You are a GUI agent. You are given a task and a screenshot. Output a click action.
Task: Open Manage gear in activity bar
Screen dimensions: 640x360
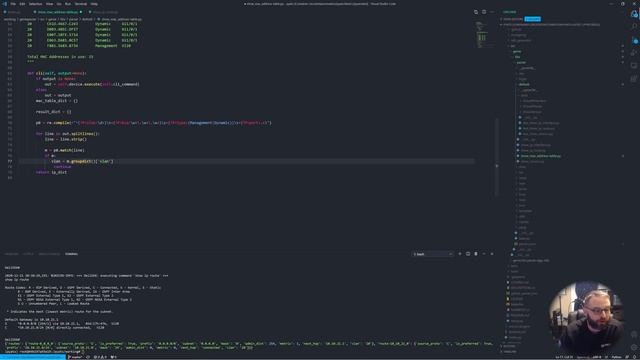[x=634, y=347]
